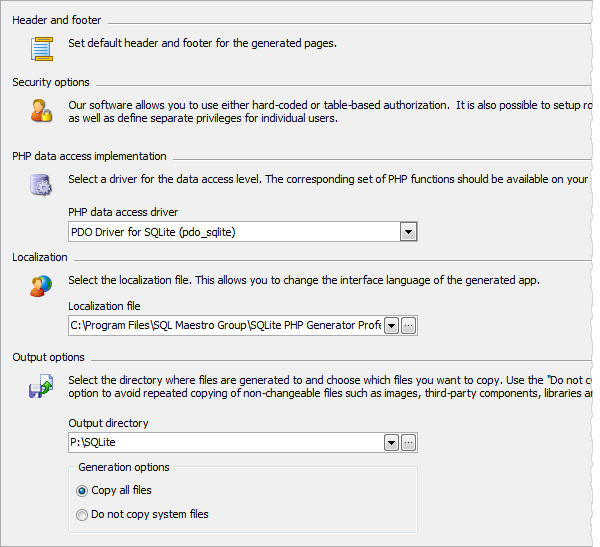Image resolution: width=600 pixels, height=547 pixels.
Task: Click inside the Localization file path field
Action: (225, 325)
